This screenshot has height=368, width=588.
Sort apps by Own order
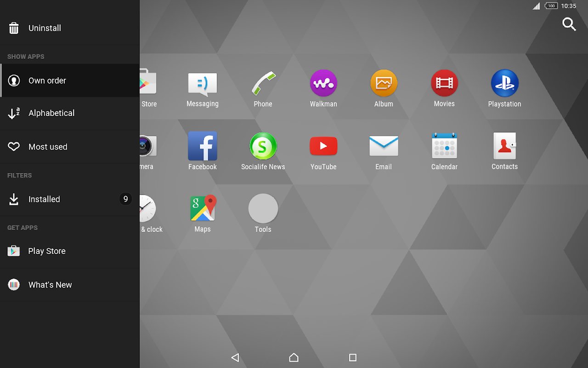[70, 80]
